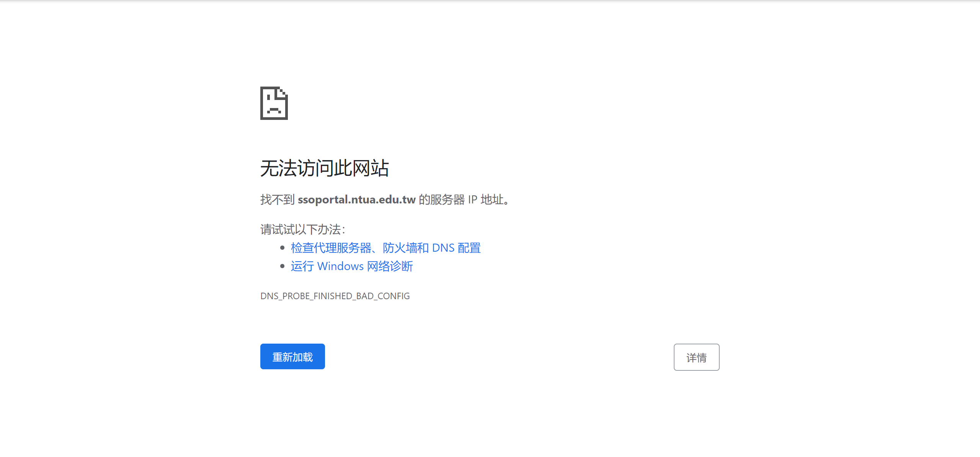Click the ssoportal.ntua.edu.tw domain text
This screenshot has height=457, width=980.
[x=356, y=200]
